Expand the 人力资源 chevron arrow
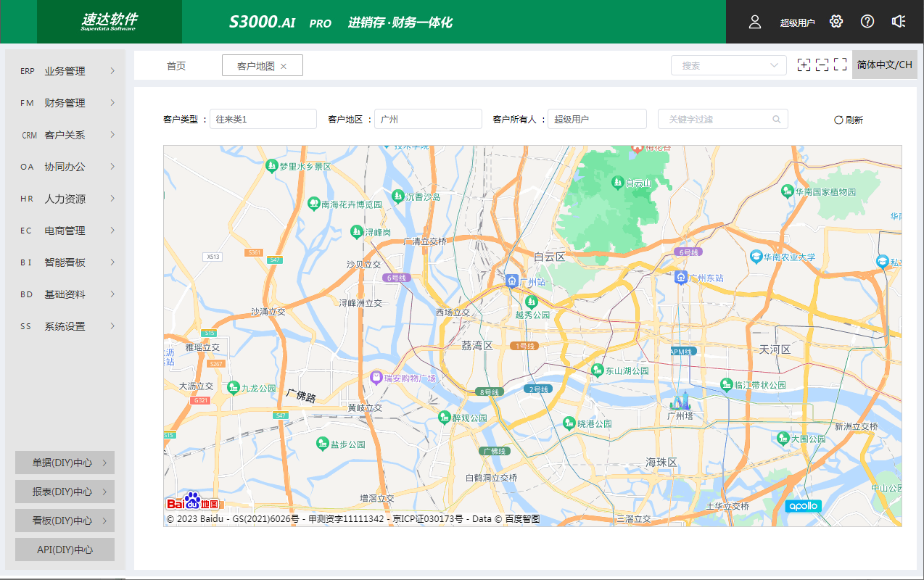The image size is (924, 580). (x=112, y=198)
